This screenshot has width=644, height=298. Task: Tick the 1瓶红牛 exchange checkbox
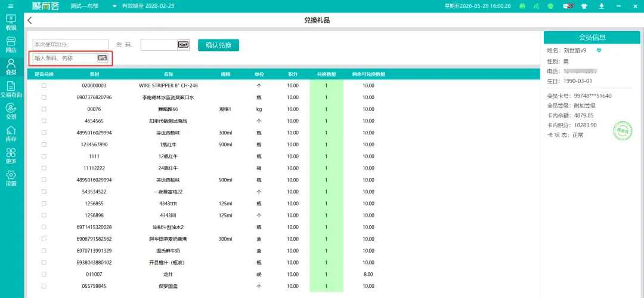tap(44, 145)
